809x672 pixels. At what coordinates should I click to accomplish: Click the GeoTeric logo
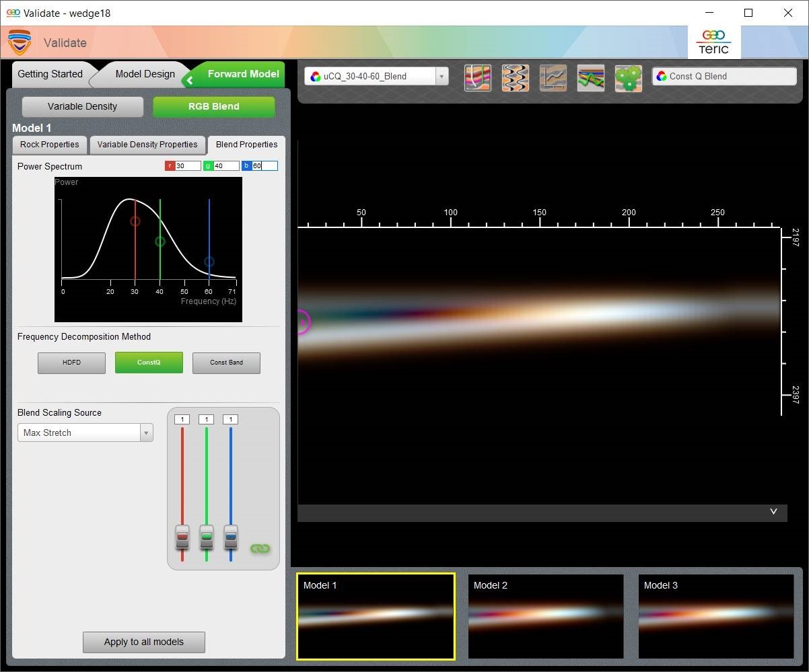click(713, 42)
